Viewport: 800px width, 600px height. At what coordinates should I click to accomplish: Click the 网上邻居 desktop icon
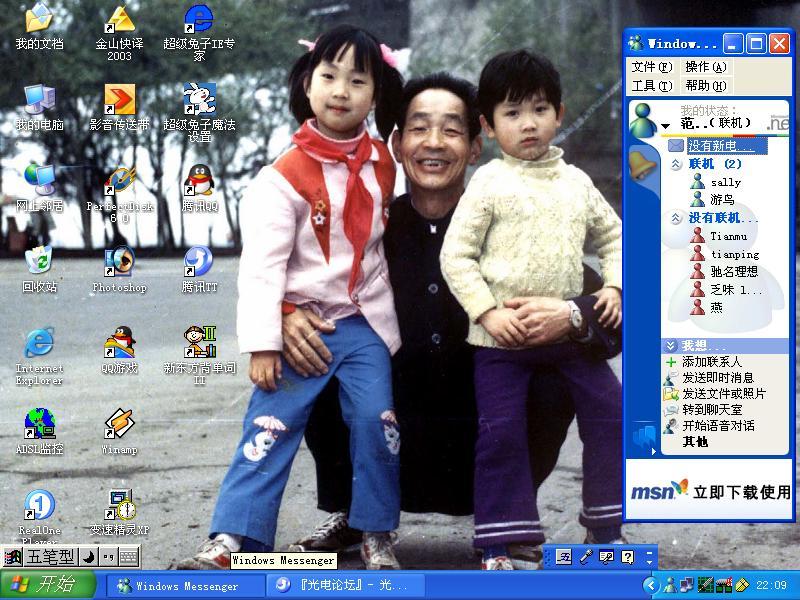tap(39, 188)
